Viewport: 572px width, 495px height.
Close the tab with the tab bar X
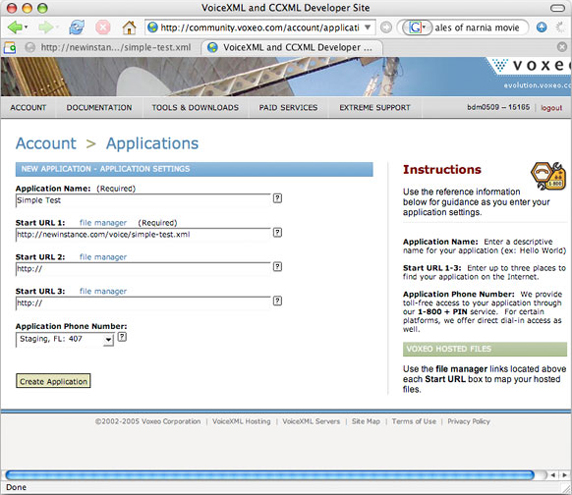(x=562, y=47)
